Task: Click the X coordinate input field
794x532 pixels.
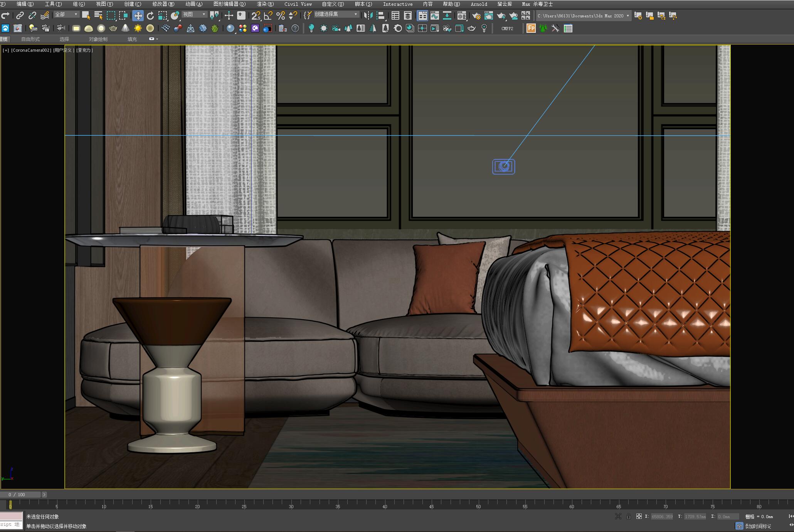Action: [x=662, y=516]
